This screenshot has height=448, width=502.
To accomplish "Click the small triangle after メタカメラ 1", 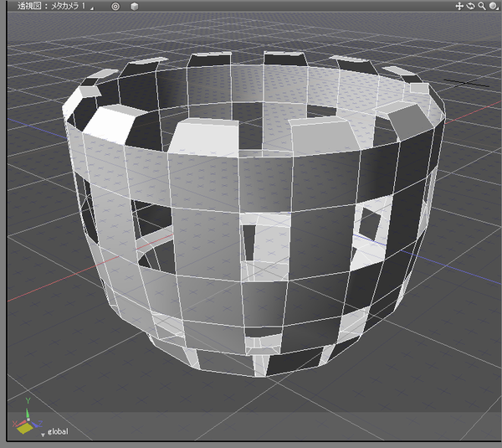I will [91, 7].
